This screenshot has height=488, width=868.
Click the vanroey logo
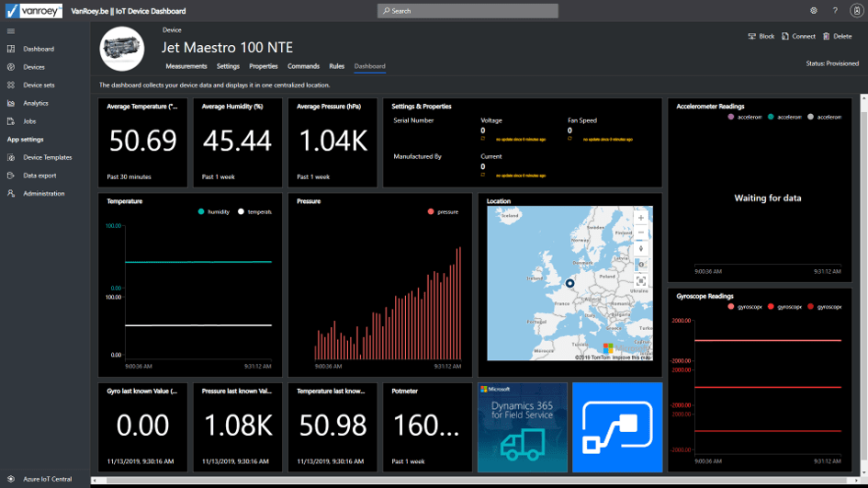[x=34, y=10]
